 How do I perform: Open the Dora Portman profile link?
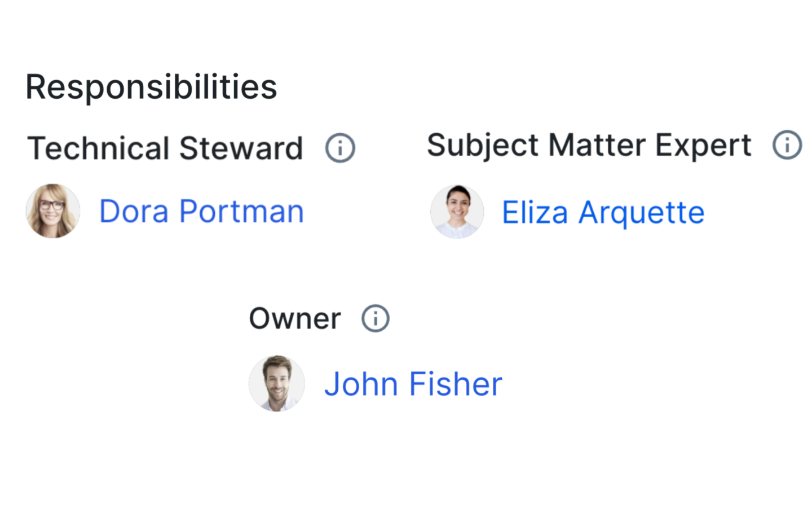(x=201, y=212)
